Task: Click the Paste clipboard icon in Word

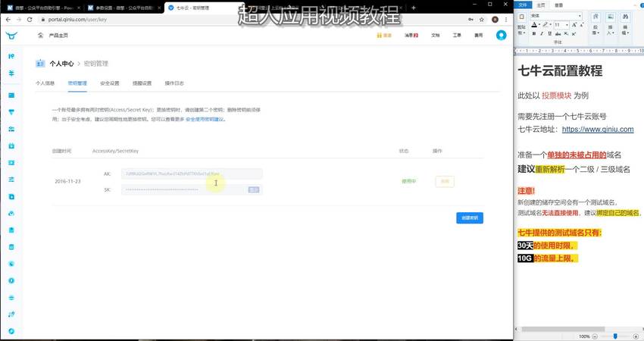Action: click(521, 17)
